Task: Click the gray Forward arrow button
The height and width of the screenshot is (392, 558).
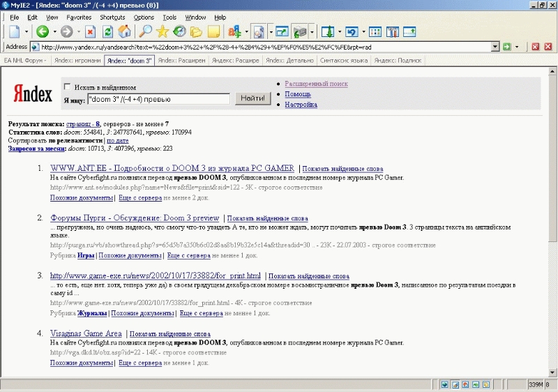Action: point(66,31)
